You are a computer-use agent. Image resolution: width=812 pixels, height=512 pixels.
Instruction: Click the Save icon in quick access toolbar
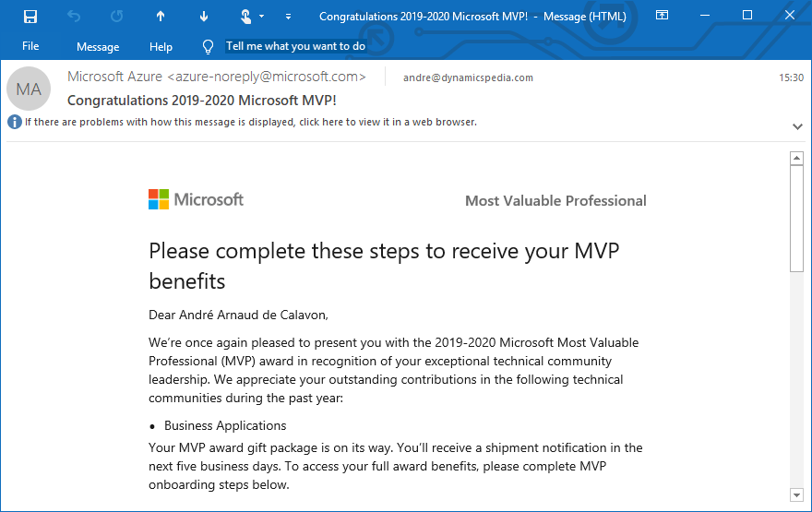[x=30, y=17]
